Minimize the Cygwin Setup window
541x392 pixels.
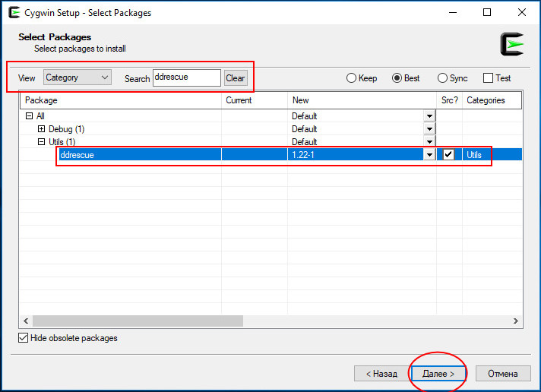453,12
